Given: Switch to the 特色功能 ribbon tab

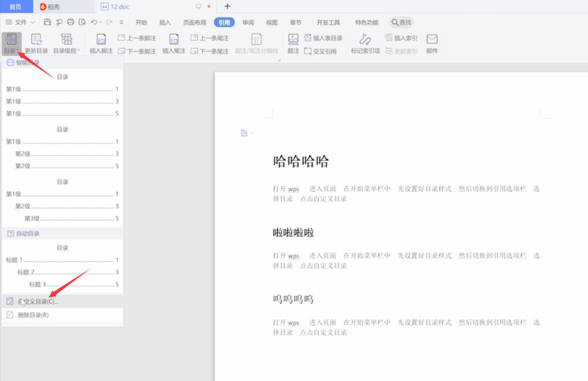Looking at the screenshot, I should 367,23.
